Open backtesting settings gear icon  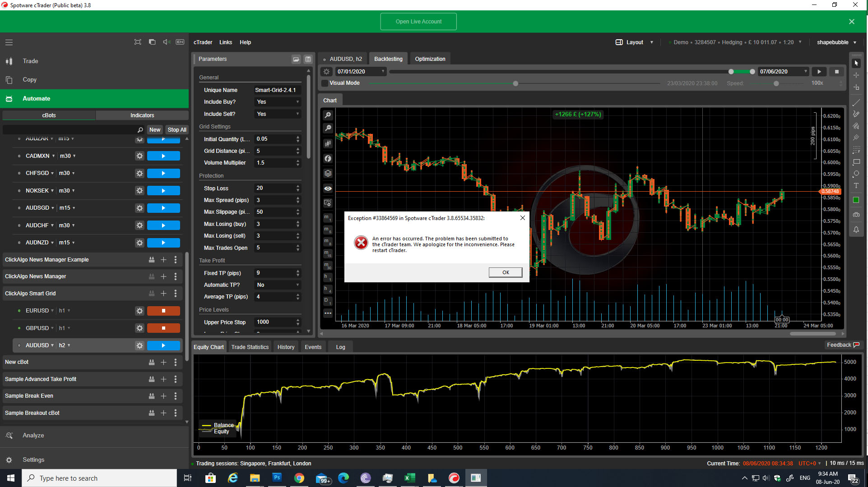326,72
